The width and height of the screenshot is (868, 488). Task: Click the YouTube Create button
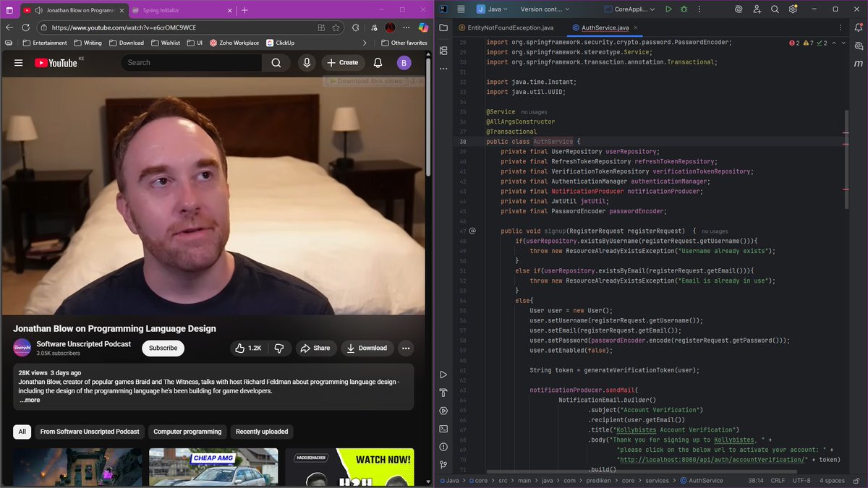[343, 63]
